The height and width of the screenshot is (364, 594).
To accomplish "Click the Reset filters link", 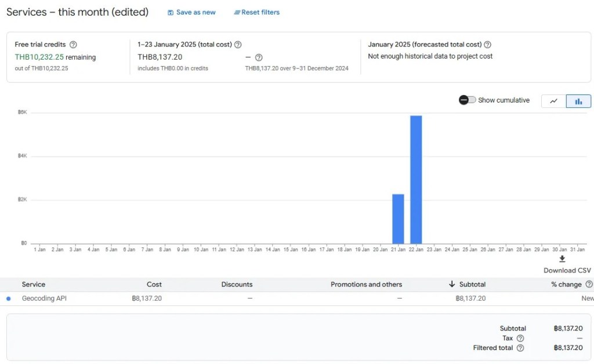I will [260, 13].
